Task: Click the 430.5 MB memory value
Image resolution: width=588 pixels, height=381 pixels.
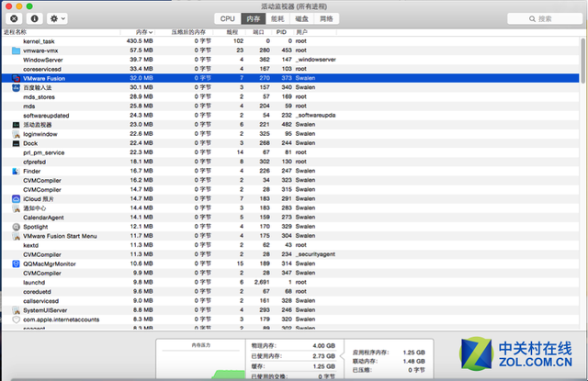Action: click(x=140, y=40)
